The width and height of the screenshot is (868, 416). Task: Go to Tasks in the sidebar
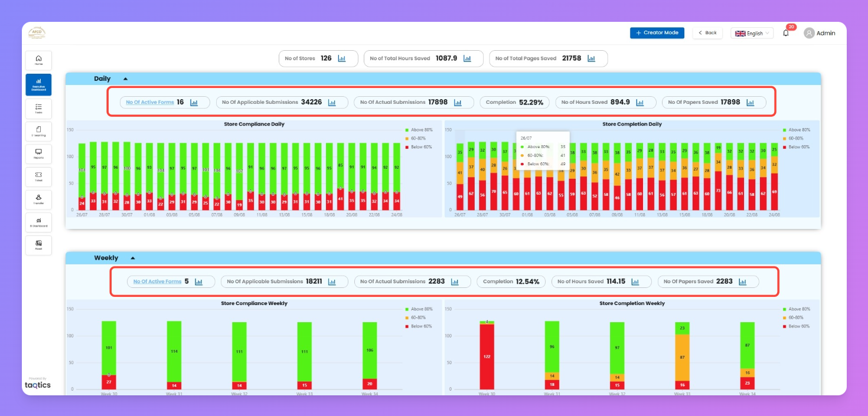tap(38, 109)
